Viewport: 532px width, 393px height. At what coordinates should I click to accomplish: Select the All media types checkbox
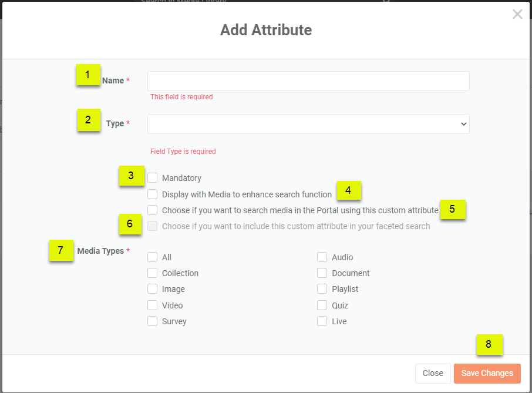[x=153, y=257]
